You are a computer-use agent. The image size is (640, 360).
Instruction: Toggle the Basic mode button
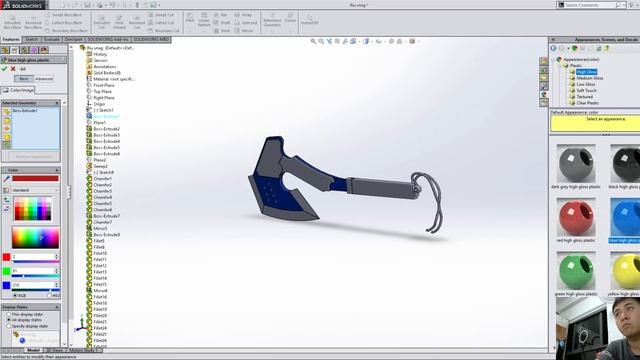click(24, 79)
